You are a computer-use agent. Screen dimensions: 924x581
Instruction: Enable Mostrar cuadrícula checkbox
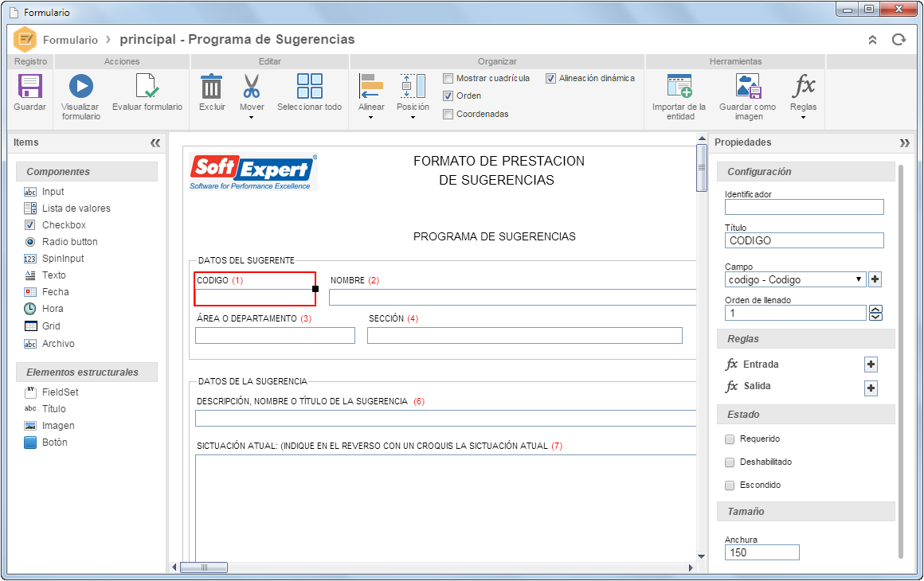[448, 78]
